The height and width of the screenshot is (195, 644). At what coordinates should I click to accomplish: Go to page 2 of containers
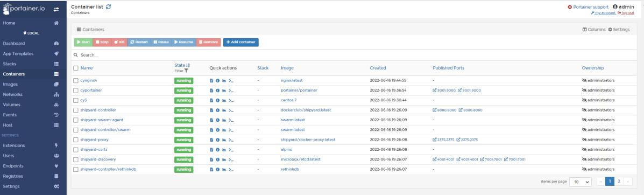(619, 182)
